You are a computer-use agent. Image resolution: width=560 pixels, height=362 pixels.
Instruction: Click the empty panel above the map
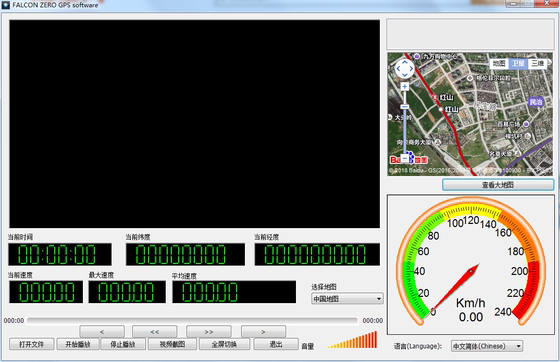[x=470, y=34]
